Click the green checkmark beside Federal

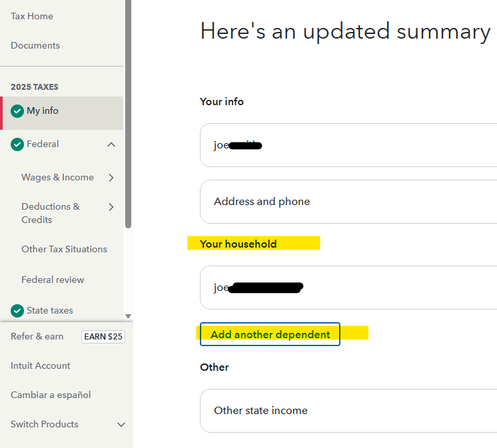[17, 144]
